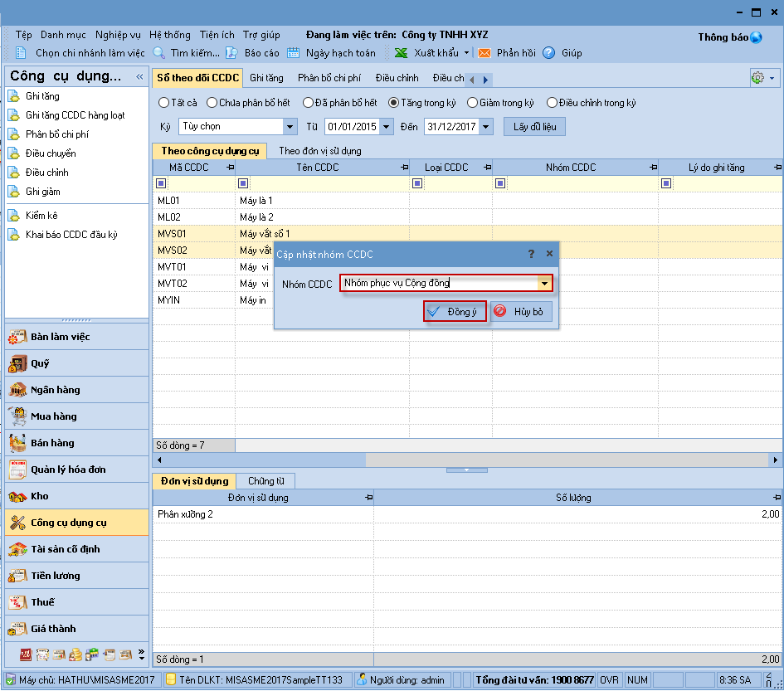Choose the Đã phân bổ hết filter
784x691 pixels.
(x=309, y=103)
